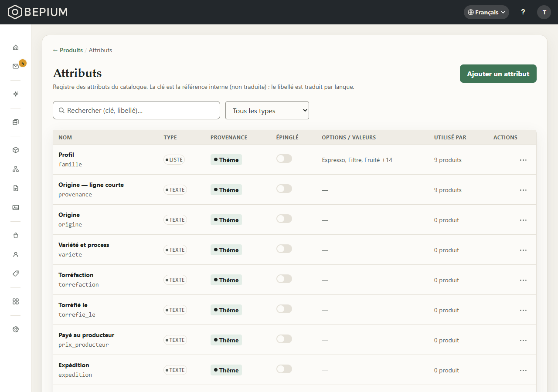Click '9 produits' in the provenance row
This screenshot has width=558, height=392.
tap(448, 190)
